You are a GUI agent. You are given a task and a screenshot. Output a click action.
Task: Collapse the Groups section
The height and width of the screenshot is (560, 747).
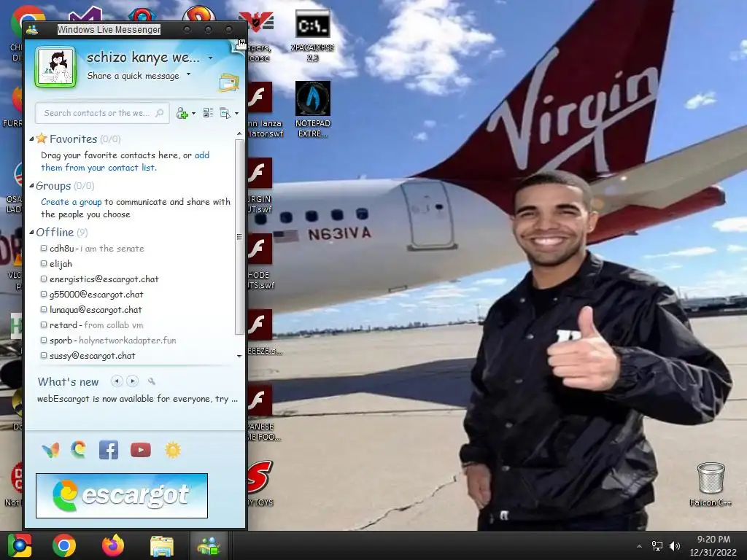point(31,186)
